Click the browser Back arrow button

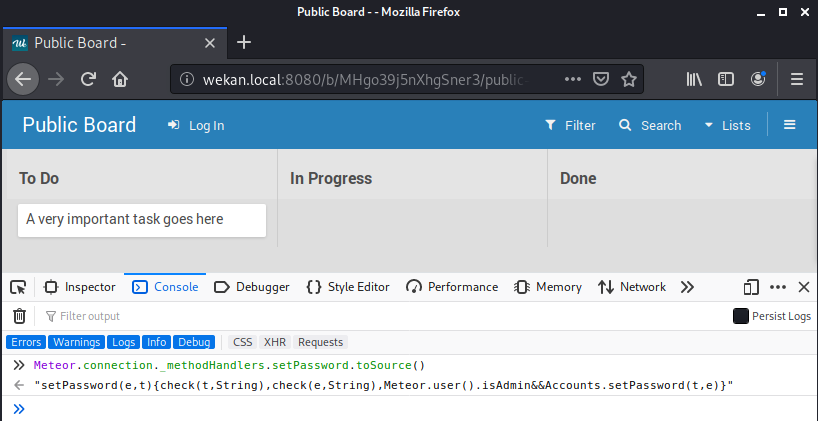[x=23, y=79]
